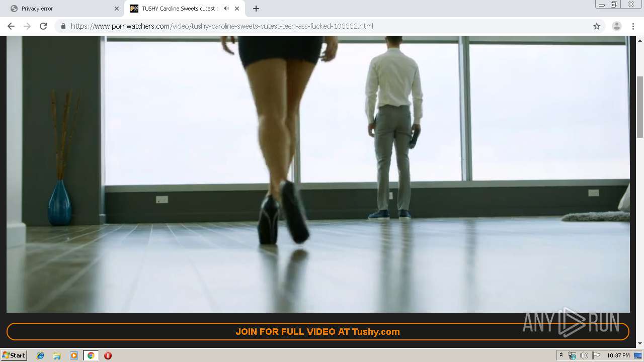Bookmark this page with the star

pos(597,26)
